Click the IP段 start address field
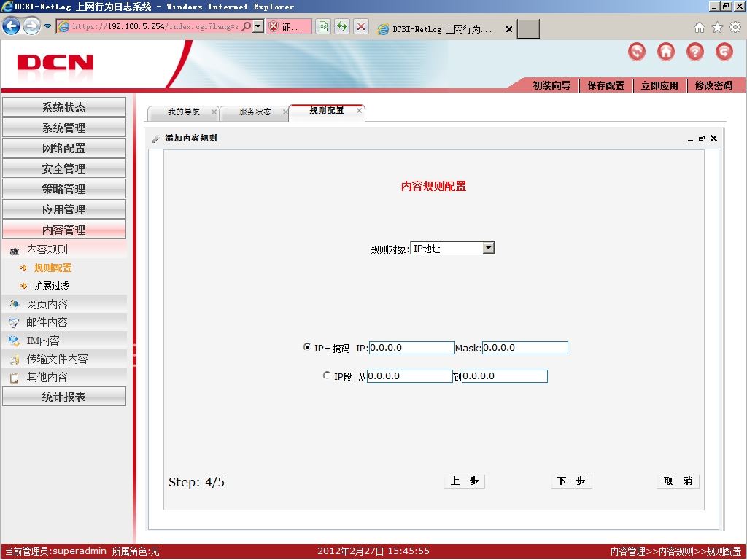The image size is (747, 560). tap(409, 376)
